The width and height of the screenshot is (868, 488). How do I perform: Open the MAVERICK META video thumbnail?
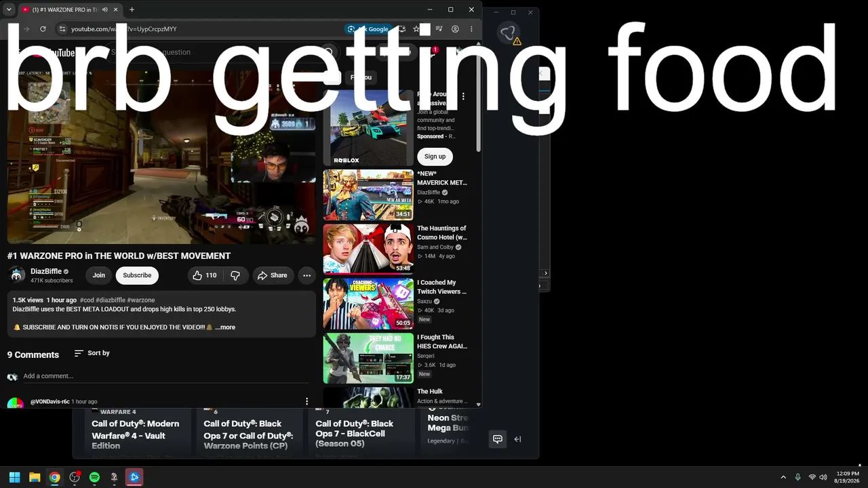(x=368, y=195)
